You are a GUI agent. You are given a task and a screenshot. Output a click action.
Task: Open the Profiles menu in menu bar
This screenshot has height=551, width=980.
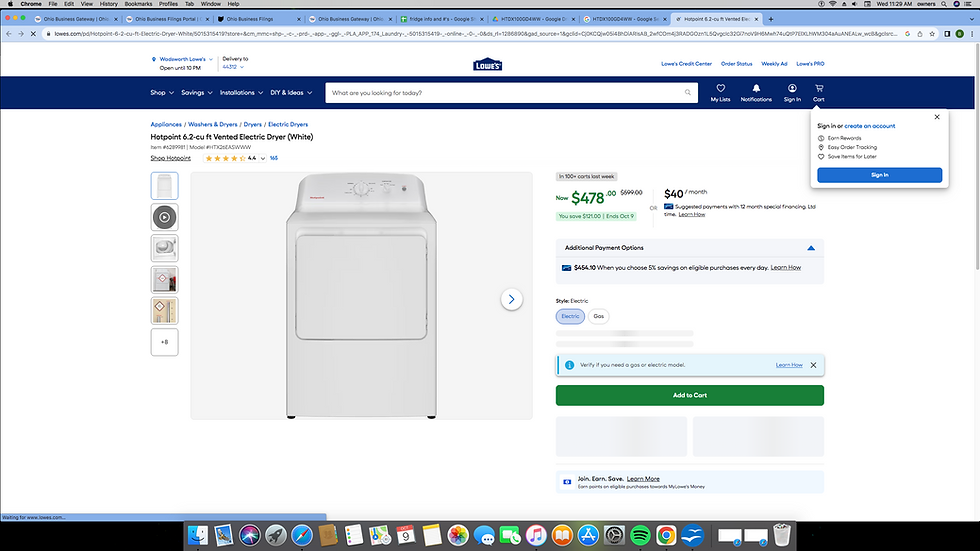click(x=168, y=4)
